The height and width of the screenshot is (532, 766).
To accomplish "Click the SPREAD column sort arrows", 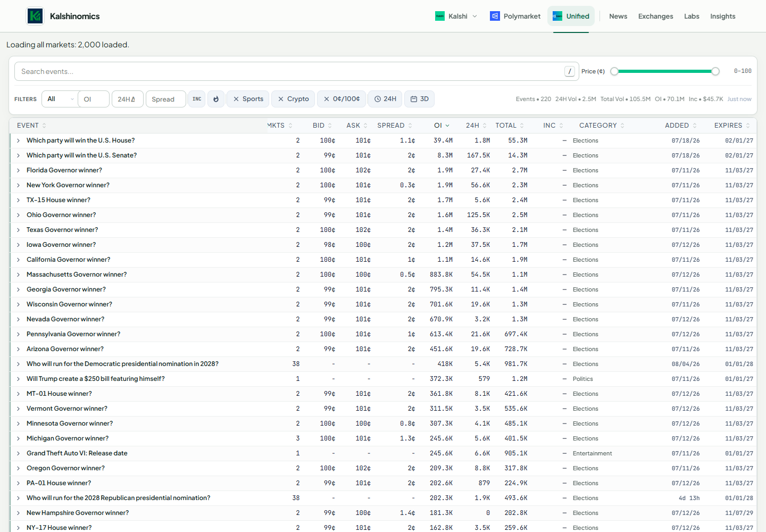I will [x=410, y=126].
